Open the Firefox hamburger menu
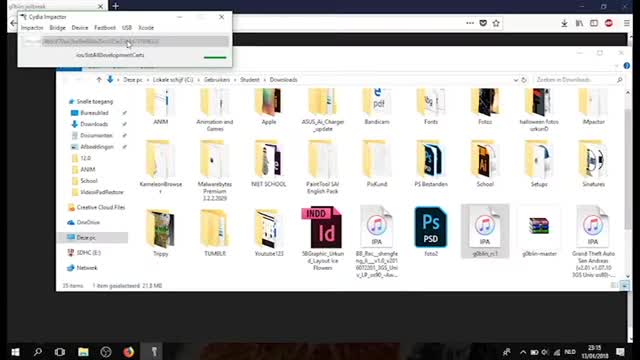Image resolution: width=640 pixels, height=360 pixels. coord(627,23)
